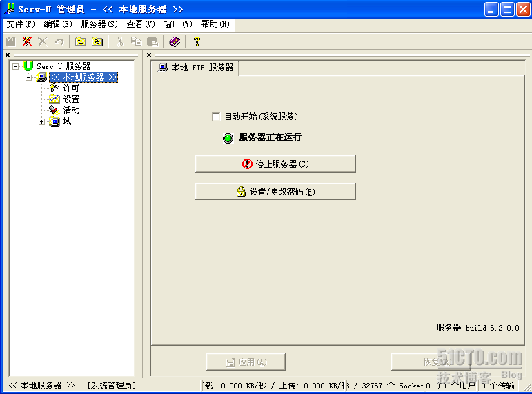This screenshot has width=532, height=394.
Task: Click the Serv-U title bar application icon
Action: [x=10, y=8]
